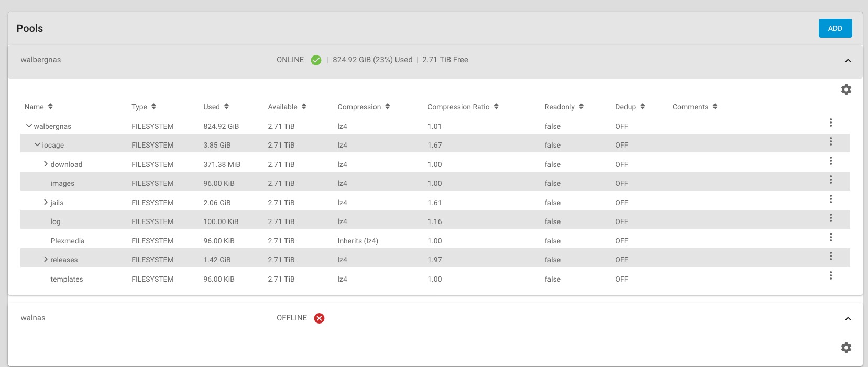Open three-dot menu for jails dataset

coord(831,199)
